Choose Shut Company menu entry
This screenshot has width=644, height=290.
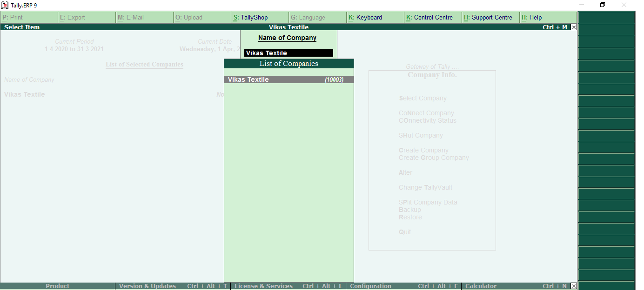tap(421, 135)
